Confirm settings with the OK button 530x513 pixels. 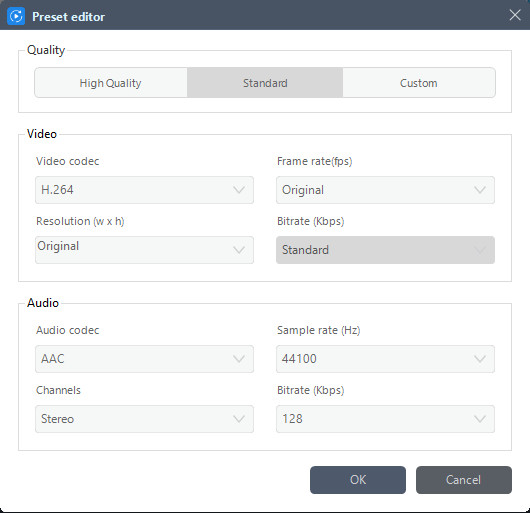(x=358, y=480)
